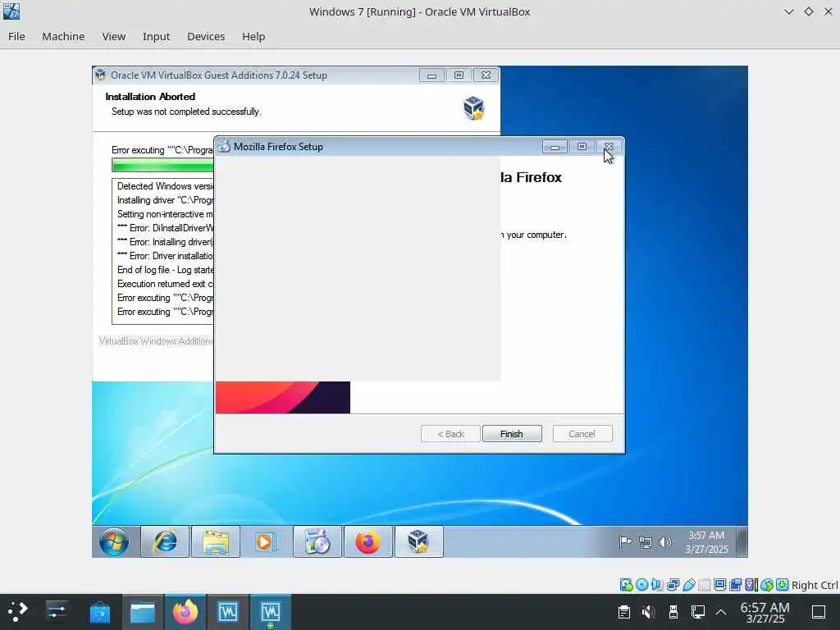
Task: Click the keyboard capture arrow status icon
Action: [782, 584]
